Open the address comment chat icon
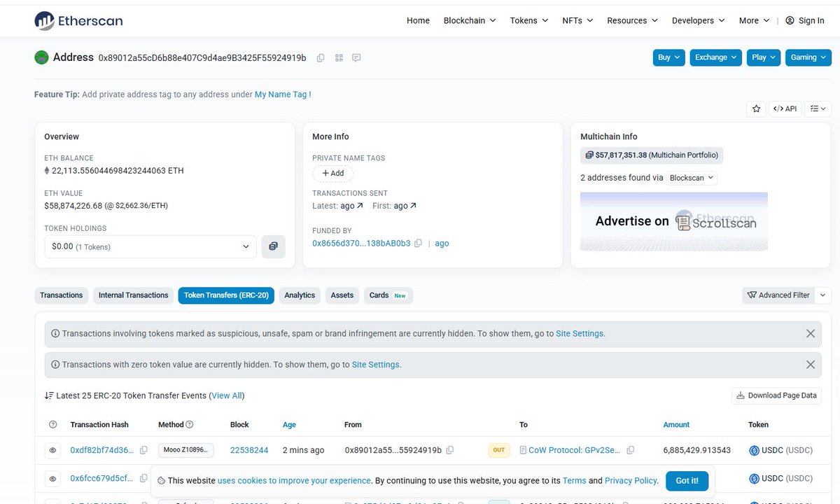Image resolution: width=840 pixels, height=504 pixels. (x=356, y=58)
